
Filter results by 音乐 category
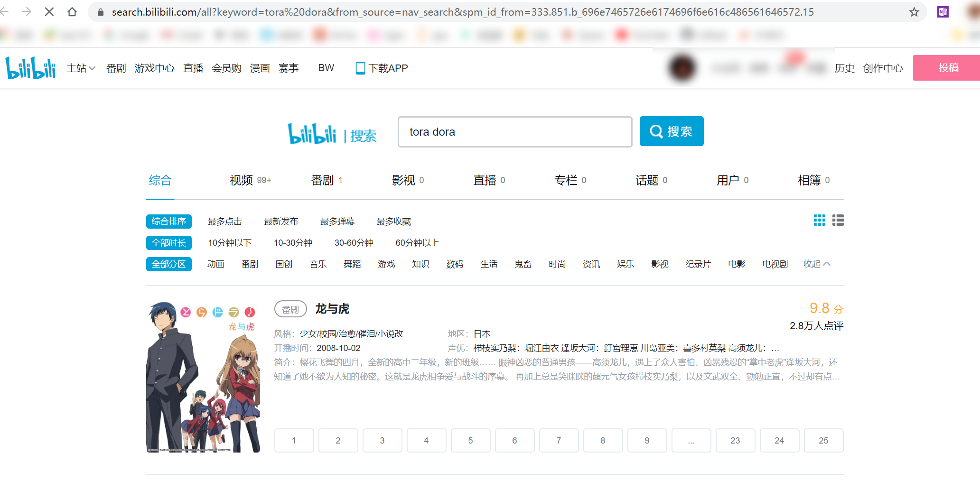pyautogui.click(x=318, y=264)
